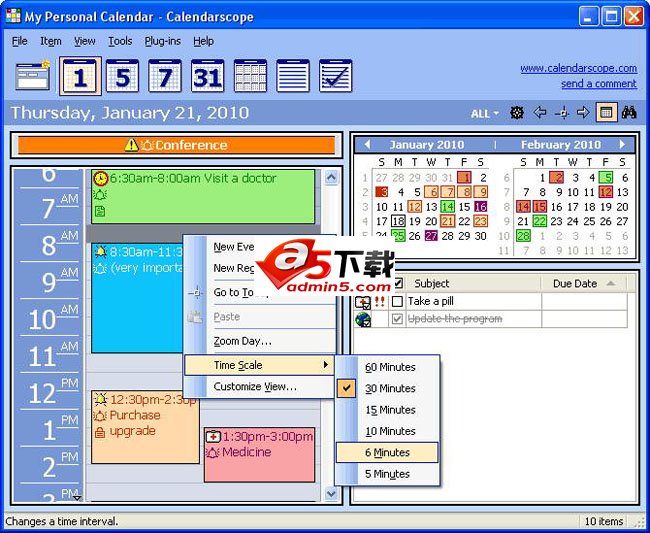
Task: Click the down arrow at time ruler bottom
Action: click(77, 498)
